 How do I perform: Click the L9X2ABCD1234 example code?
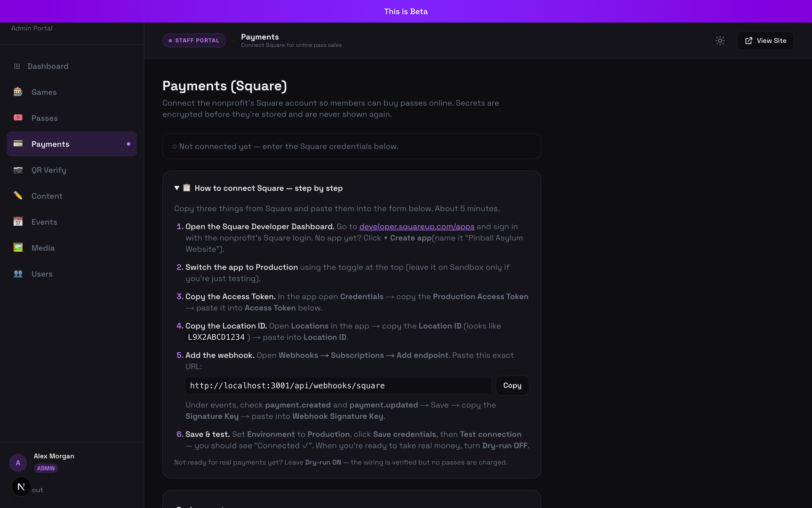217,337
